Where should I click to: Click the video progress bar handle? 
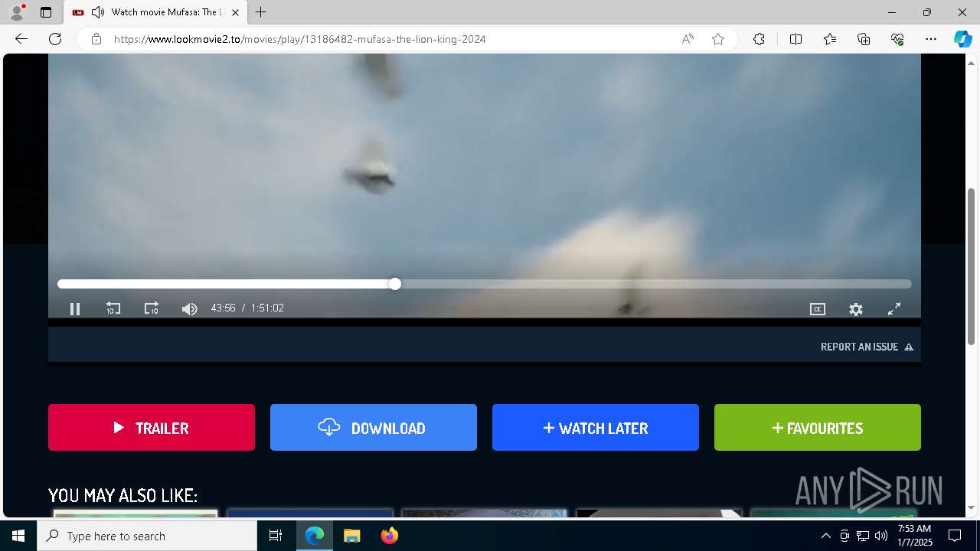coord(395,284)
